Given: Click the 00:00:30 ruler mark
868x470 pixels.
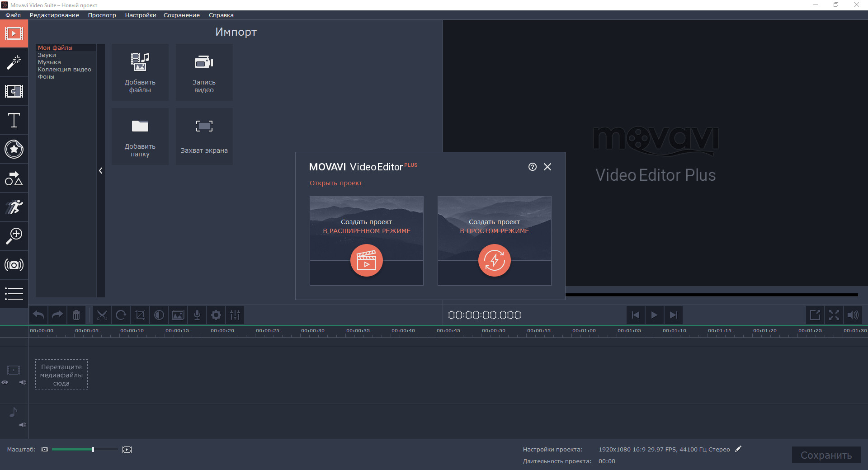Looking at the screenshot, I should [x=313, y=331].
